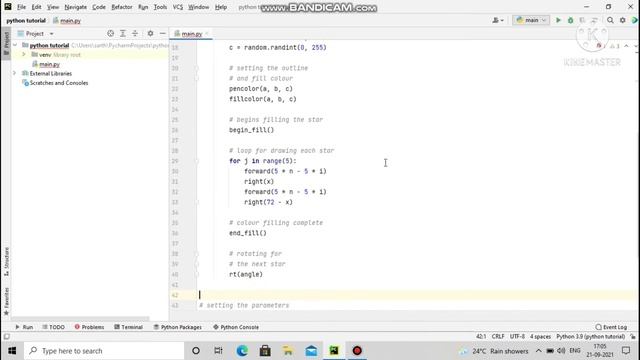Screen dimensions: 640x360
Task: Open File Explorer from taskbar
Action: [288, 351]
